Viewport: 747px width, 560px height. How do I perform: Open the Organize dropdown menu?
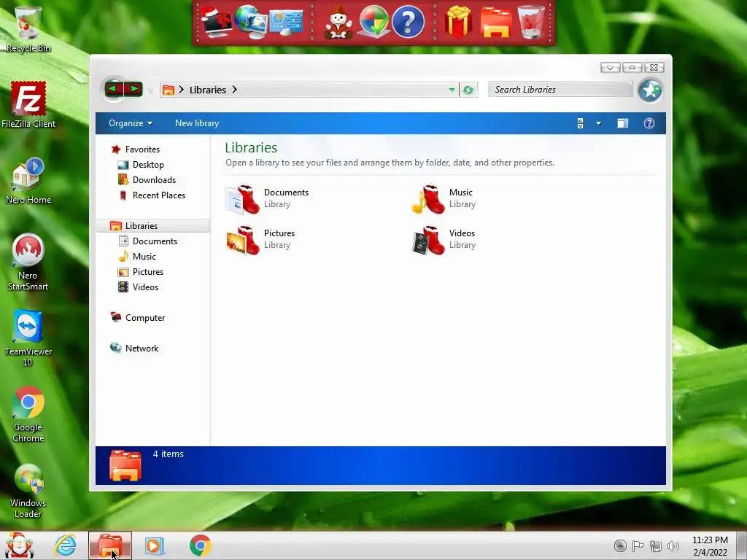[x=131, y=123]
